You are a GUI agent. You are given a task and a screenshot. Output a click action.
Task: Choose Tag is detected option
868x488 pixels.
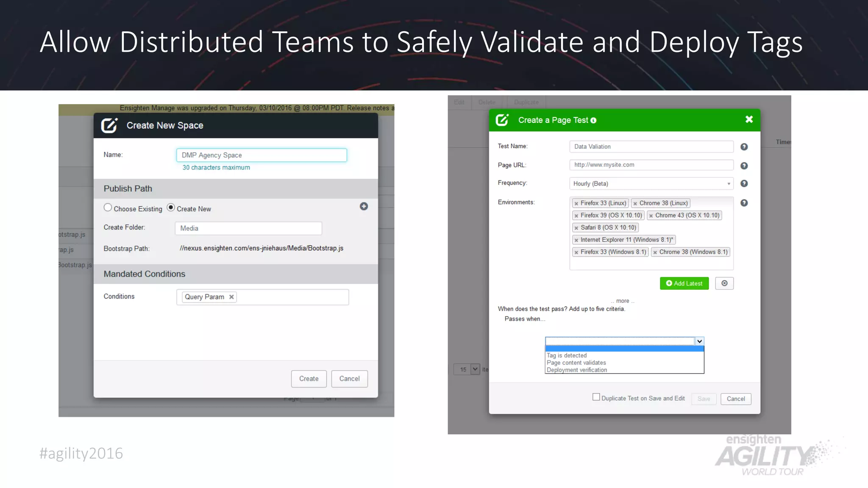(624, 355)
